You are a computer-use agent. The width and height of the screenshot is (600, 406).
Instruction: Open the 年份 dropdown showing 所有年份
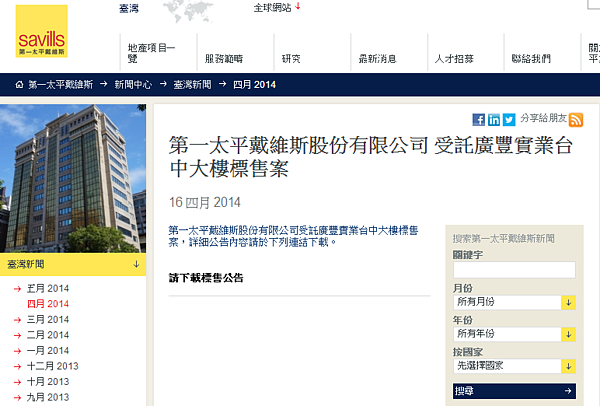[514, 334]
